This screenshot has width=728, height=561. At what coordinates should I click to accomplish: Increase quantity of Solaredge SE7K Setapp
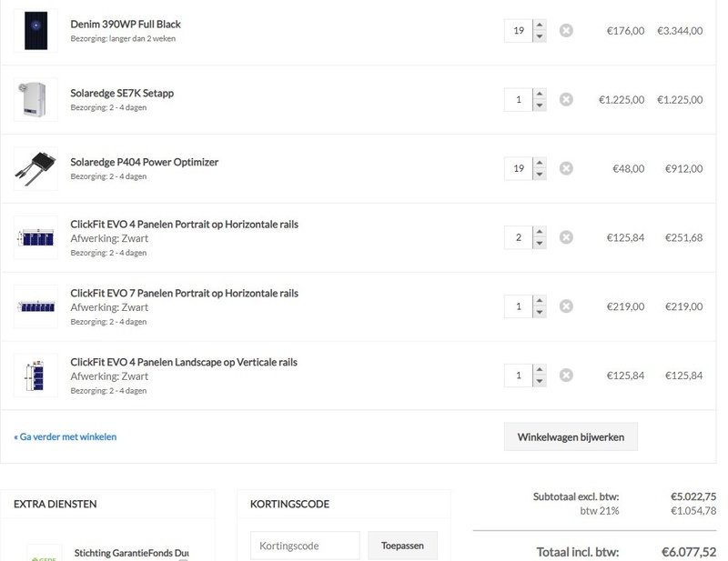point(540,95)
